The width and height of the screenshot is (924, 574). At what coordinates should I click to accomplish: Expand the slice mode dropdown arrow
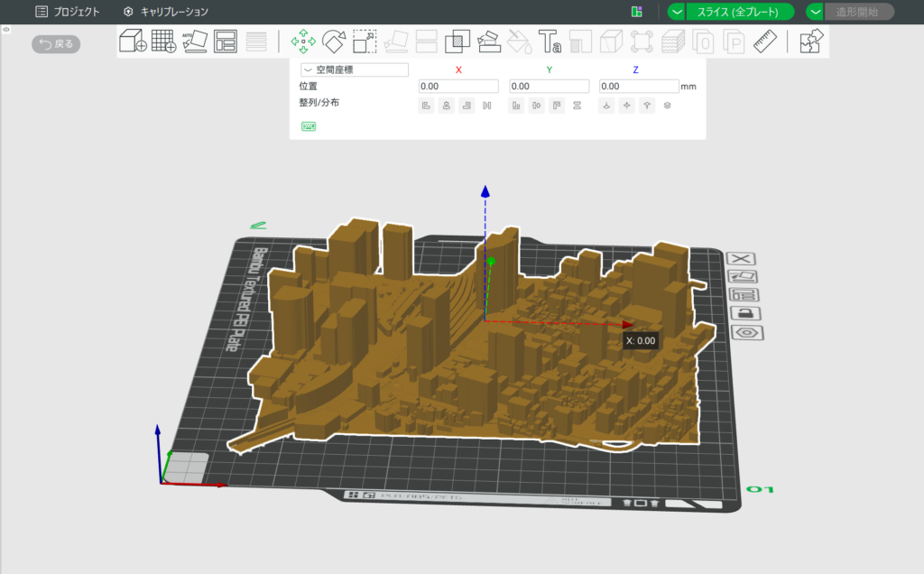click(676, 12)
